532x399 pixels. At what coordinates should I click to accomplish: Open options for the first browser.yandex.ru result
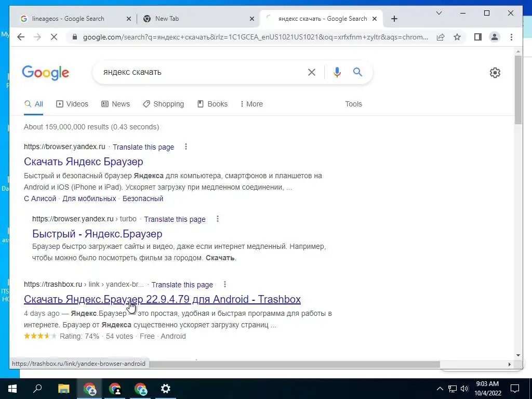point(185,147)
